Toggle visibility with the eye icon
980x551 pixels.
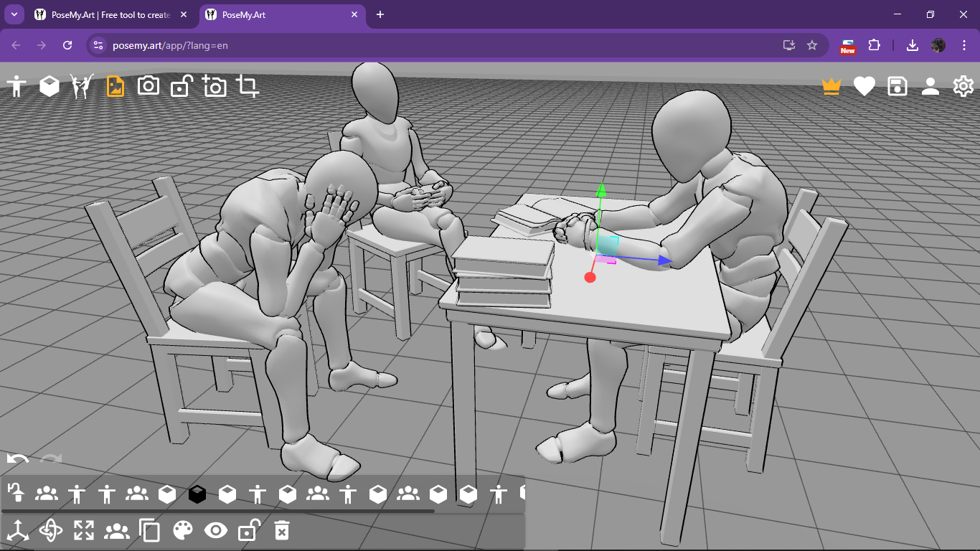pyautogui.click(x=216, y=531)
